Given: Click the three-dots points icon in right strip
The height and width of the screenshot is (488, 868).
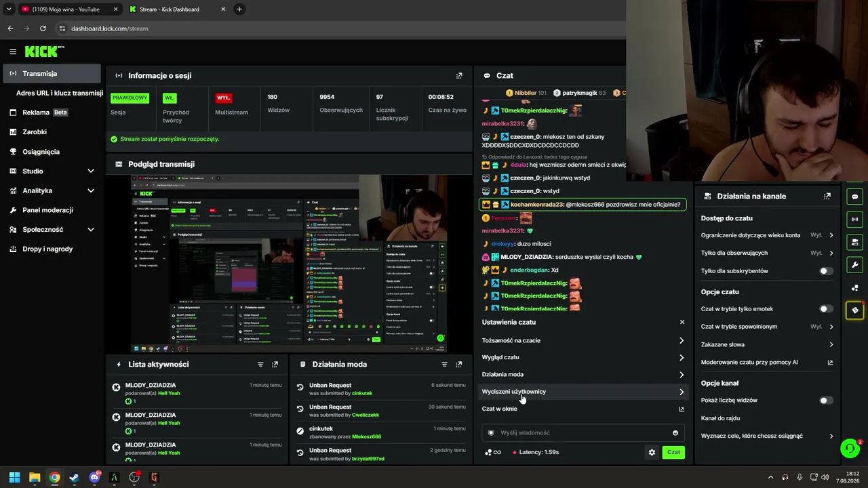Looking at the screenshot, I should [x=854, y=288].
